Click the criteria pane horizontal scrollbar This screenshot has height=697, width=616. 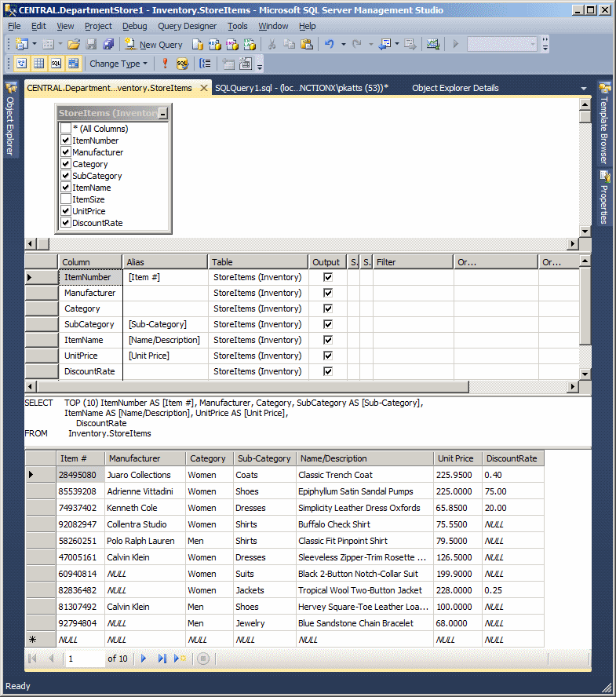pos(253,387)
